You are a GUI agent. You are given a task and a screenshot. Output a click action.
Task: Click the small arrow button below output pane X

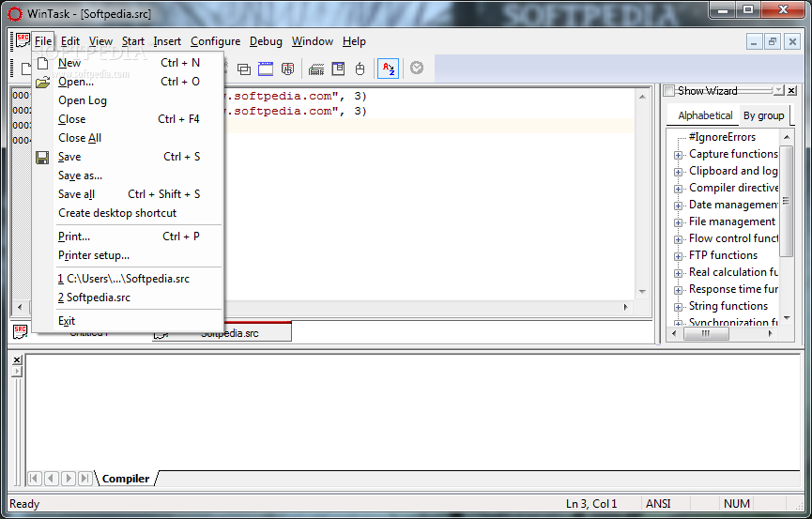17,372
